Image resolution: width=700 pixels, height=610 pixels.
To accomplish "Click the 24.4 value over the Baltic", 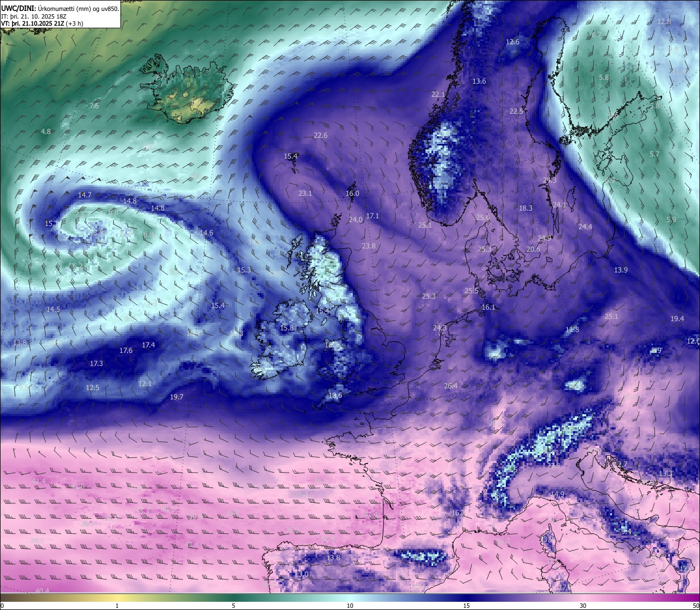I will tap(585, 227).
